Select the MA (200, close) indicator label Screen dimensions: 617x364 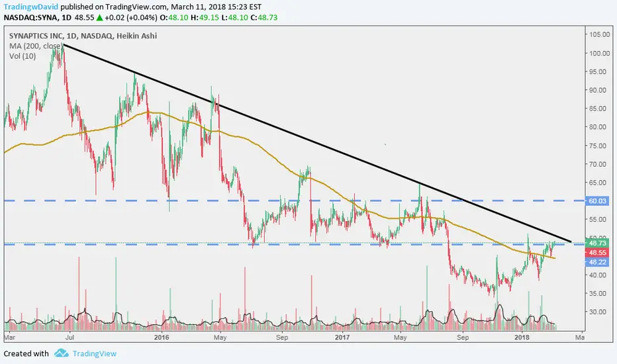click(x=36, y=46)
